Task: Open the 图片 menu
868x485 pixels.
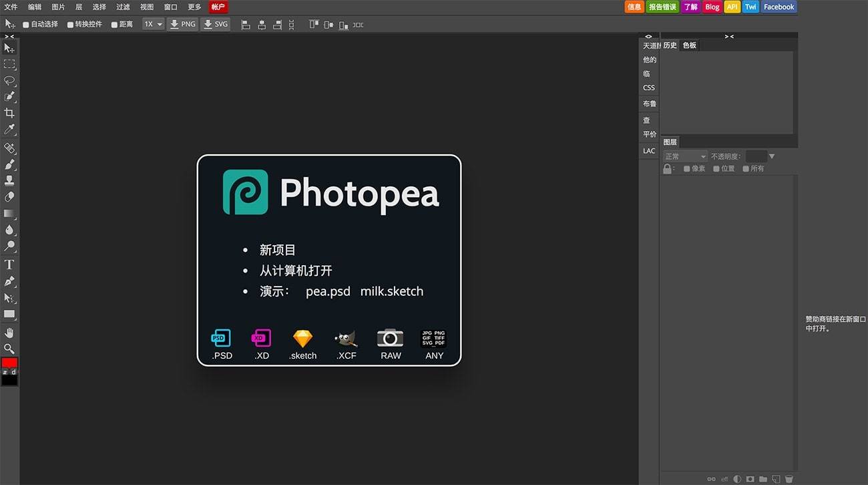Action: tap(59, 7)
